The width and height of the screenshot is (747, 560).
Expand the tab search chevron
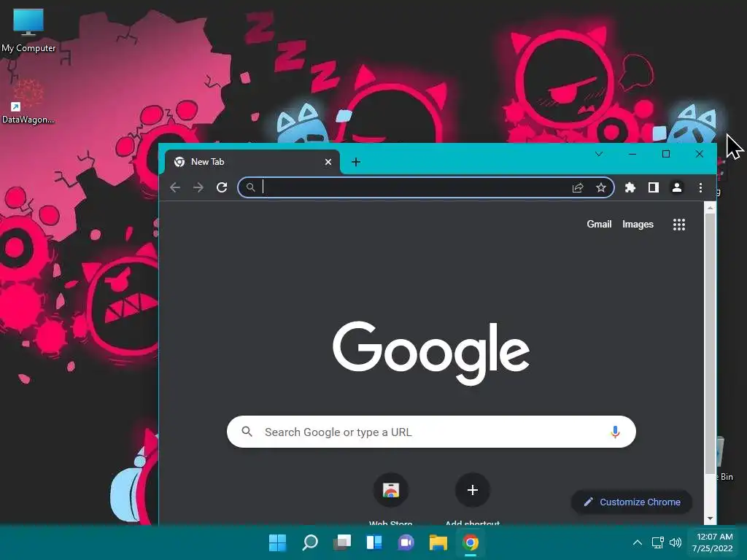[x=599, y=154]
